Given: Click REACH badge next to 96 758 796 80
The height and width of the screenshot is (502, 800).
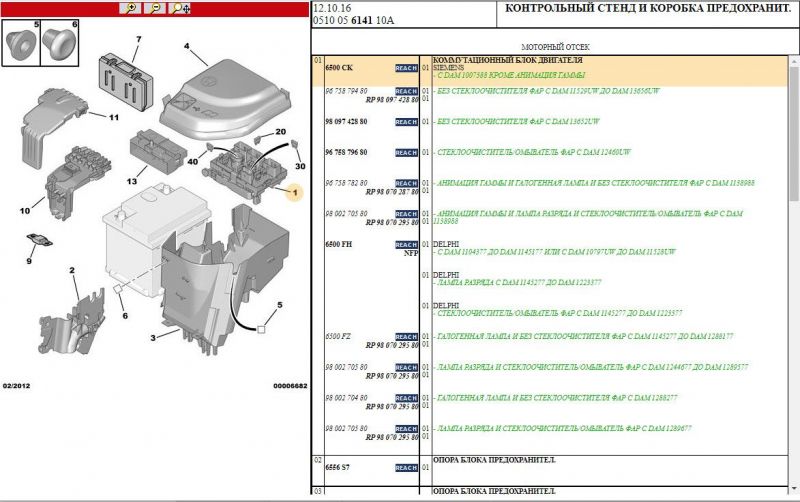Looking at the screenshot, I should (x=406, y=153).
